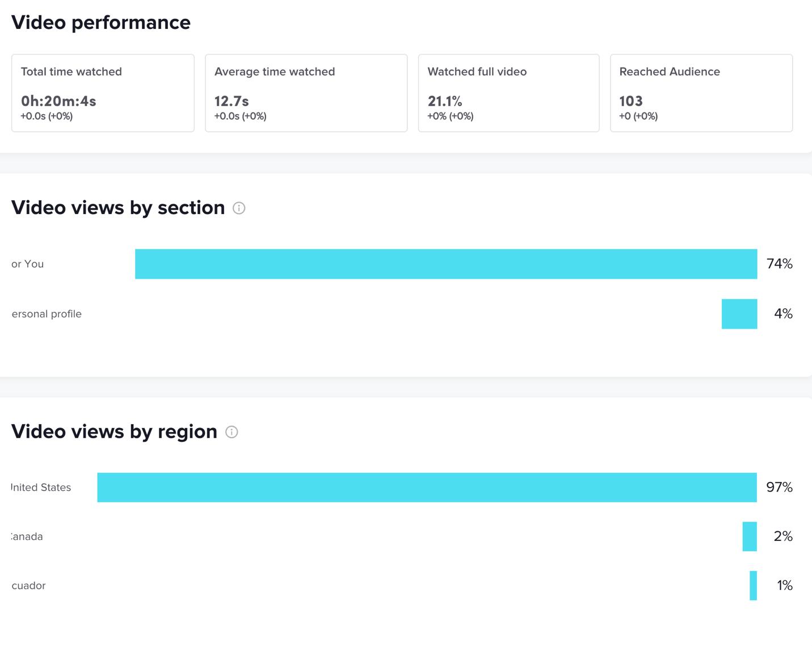
Task: Click the Personal profile section label
Action: (x=47, y=314)
